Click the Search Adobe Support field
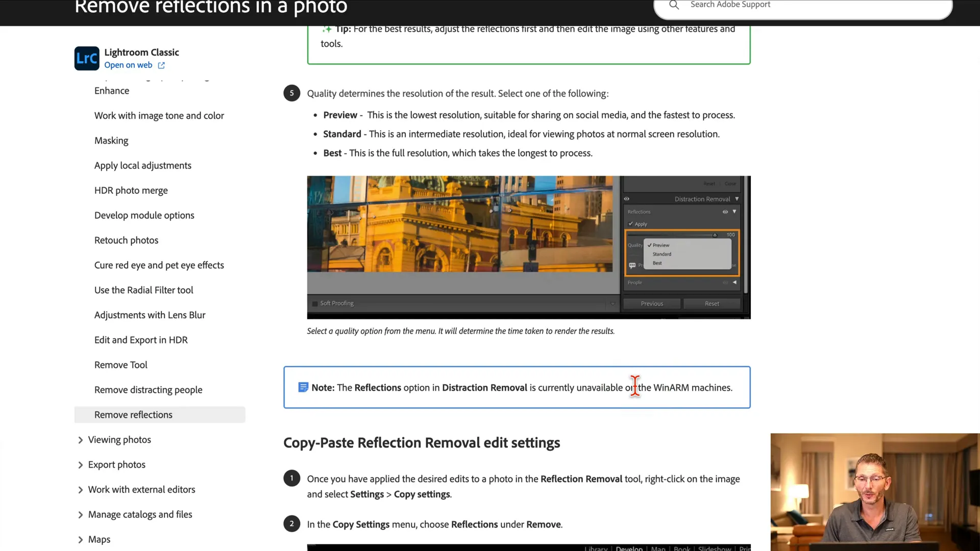 click(803, 6)
